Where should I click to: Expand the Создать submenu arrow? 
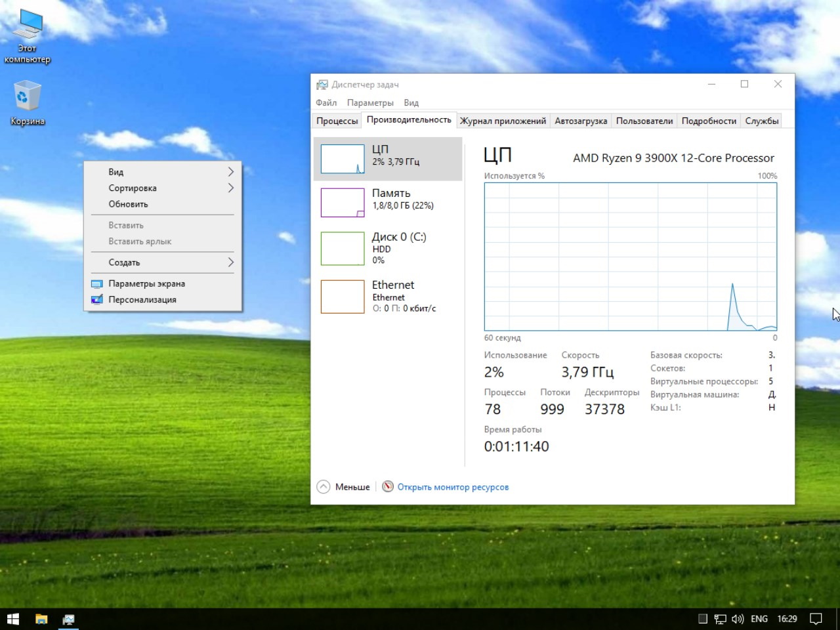pyautogui.click(x=230, y=262)
